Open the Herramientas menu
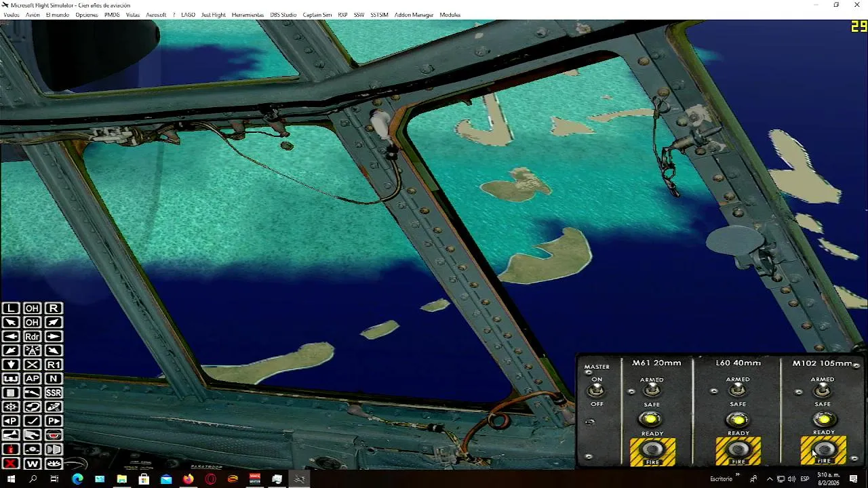Image resolution: width=868 pixels, height=488 pixels. pyautogui.click(x=248, y=15)
